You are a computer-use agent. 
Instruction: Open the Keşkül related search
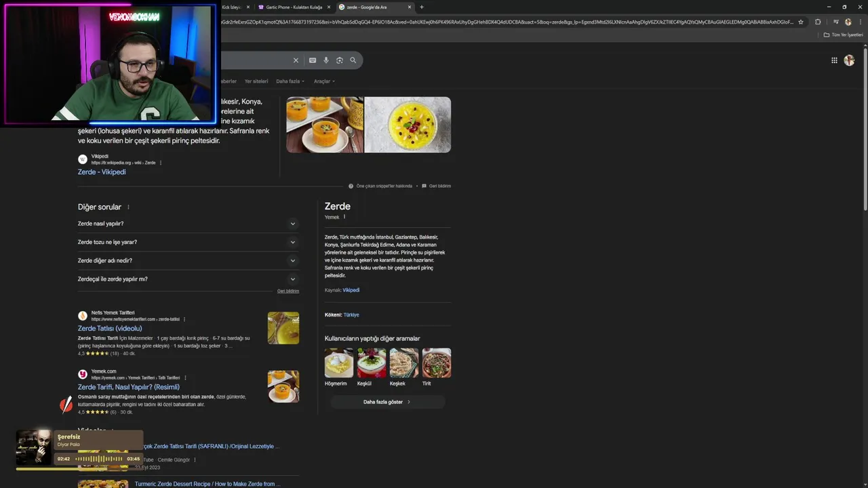pos(372,367)
